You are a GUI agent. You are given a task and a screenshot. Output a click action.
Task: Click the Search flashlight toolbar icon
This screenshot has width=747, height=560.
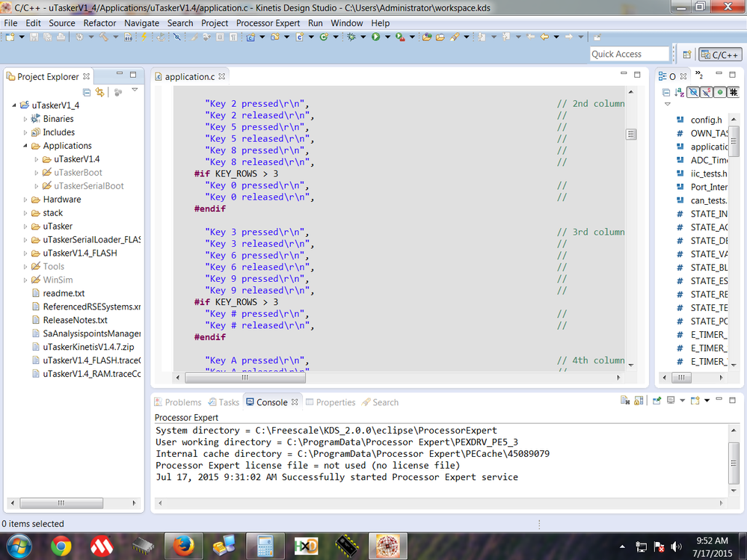pos(455,37)
